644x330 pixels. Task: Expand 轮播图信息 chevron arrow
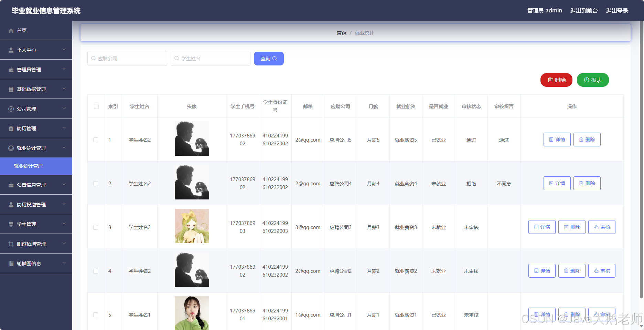[x=64, y=263]
